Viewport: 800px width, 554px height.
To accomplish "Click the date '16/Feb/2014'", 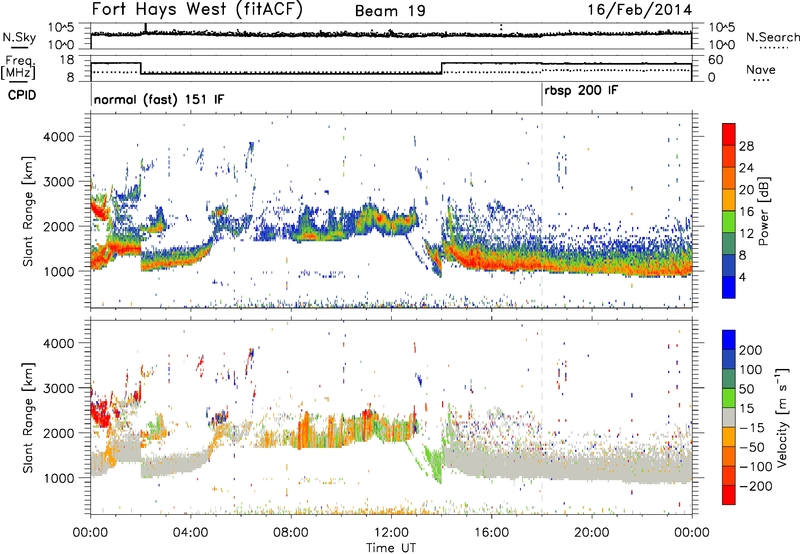I will 639,10.
